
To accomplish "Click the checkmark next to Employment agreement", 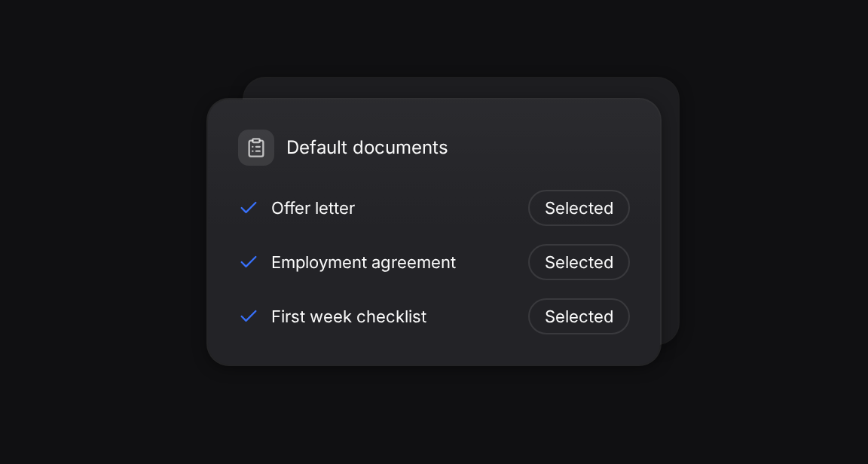I will click(249, 262).
